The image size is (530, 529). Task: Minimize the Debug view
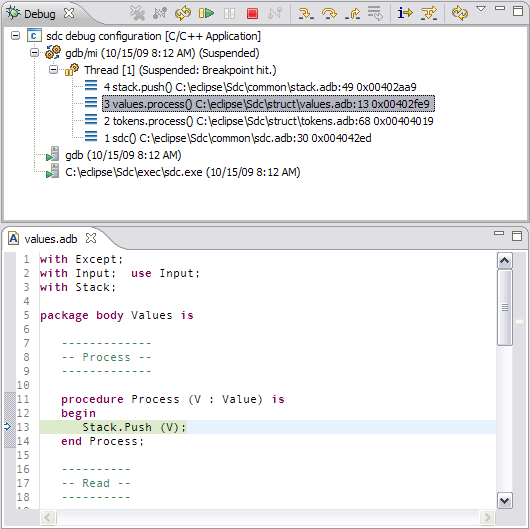pos(500,8)
